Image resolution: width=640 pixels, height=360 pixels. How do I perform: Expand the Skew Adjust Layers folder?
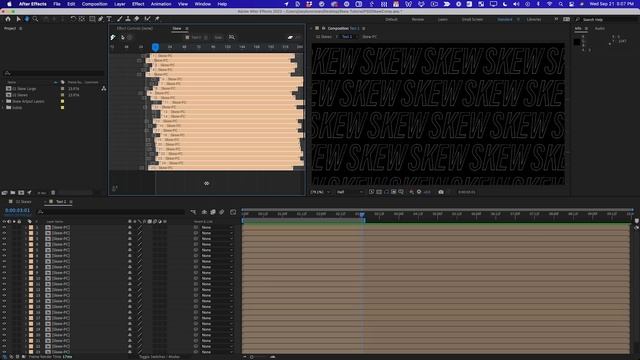pos(3,101)
